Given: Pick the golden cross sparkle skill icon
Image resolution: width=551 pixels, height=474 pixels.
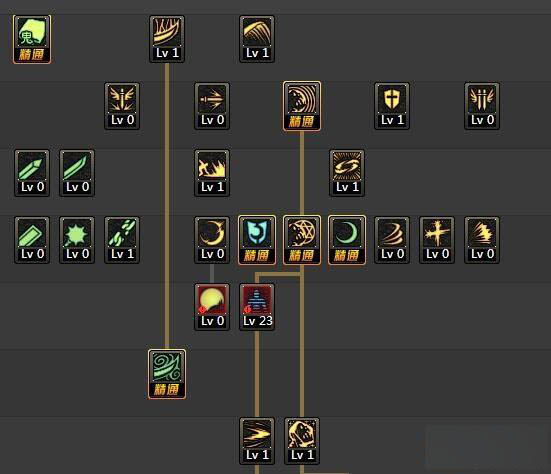Looking at the screenshot, I should point(437,240).
